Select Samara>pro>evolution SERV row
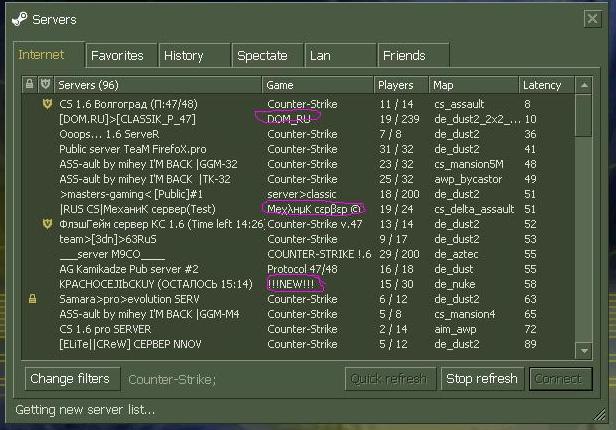The height and width of the screenshot is (430, 616). point(299,299)
